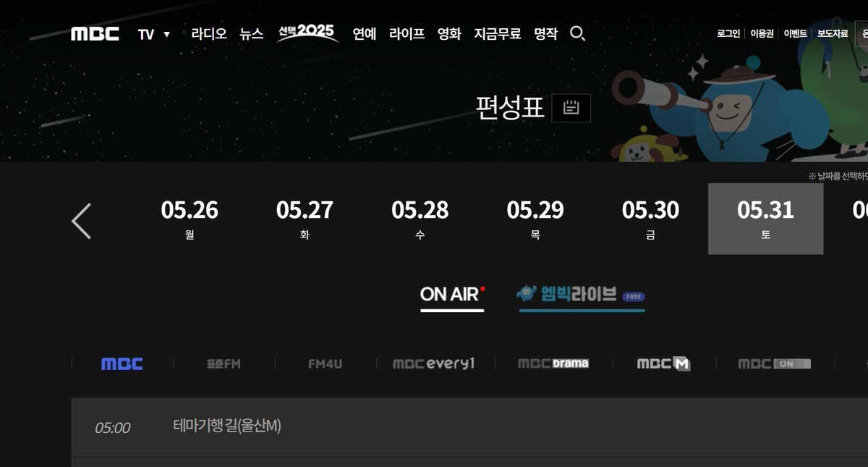Click the MBC logo in the header
The width and height of the screenshot is (868, 467).
pos(95,34)
